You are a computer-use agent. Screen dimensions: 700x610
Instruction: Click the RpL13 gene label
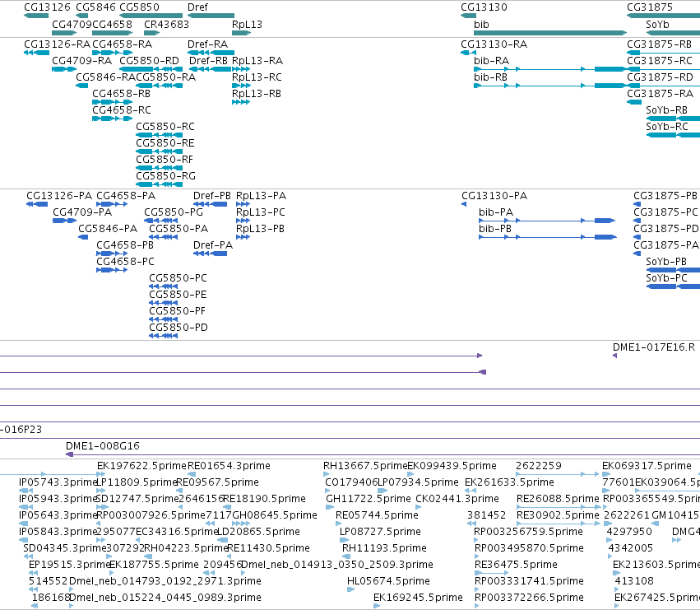click(247, 25)
